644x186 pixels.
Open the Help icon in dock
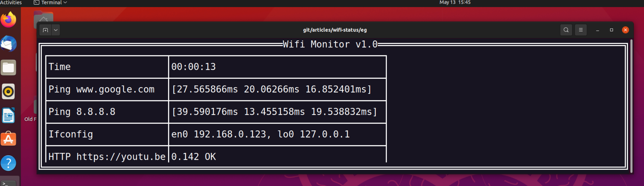9,163
